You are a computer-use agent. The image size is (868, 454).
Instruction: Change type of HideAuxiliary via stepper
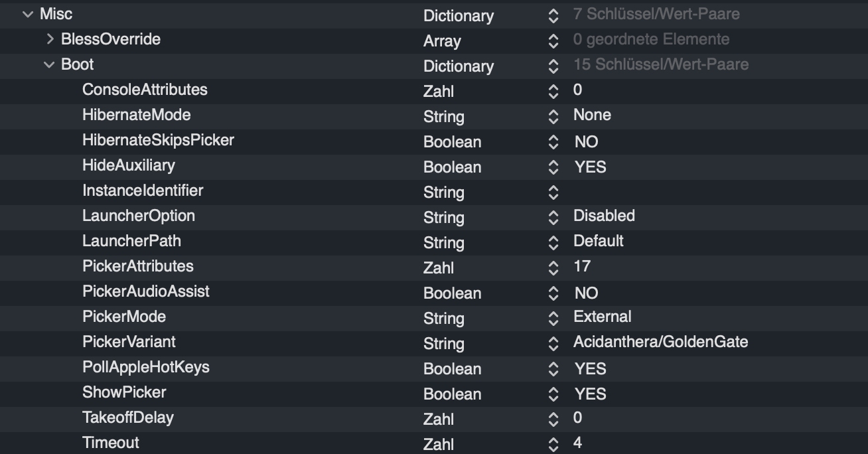(x=553, y=167)
